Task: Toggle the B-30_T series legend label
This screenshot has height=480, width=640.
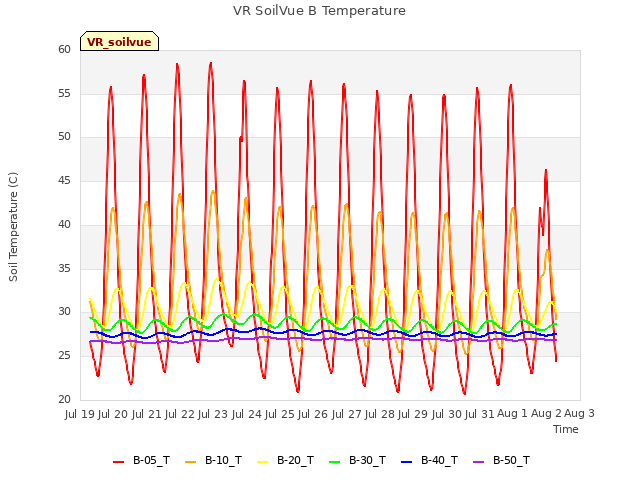Action: [x=367, y=461]
